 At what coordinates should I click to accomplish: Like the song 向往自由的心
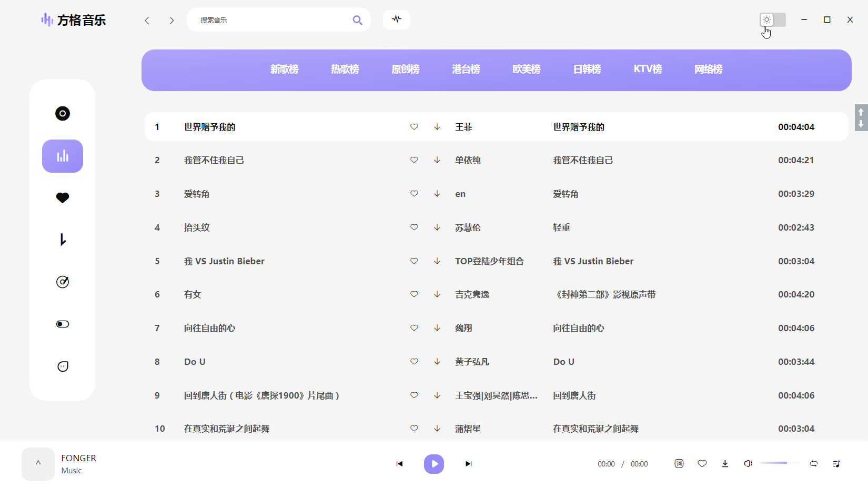[x=414, y=328]
